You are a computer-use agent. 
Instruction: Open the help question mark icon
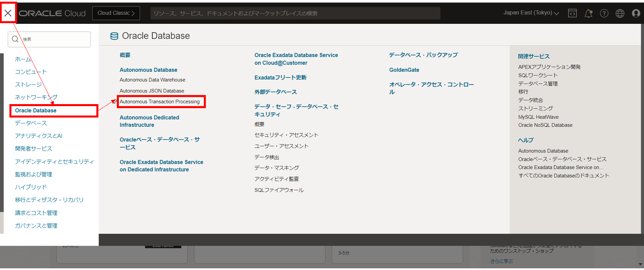[x=604, y=13]
